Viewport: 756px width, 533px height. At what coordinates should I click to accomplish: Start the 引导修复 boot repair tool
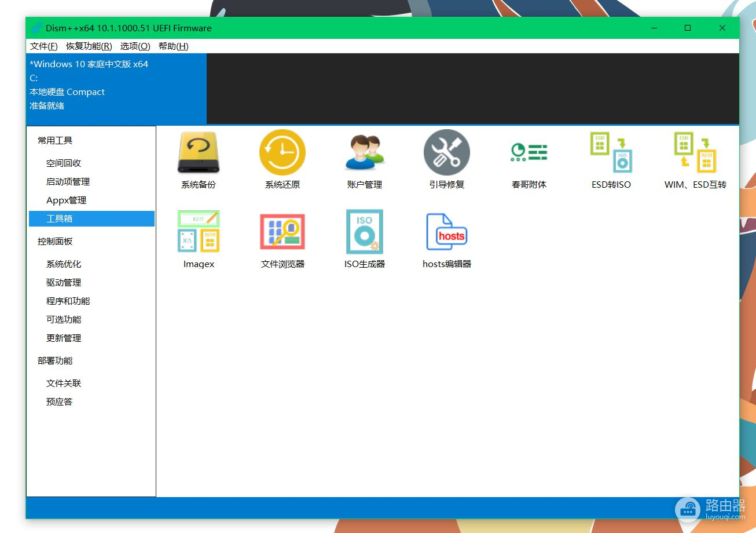click(447, 153)
